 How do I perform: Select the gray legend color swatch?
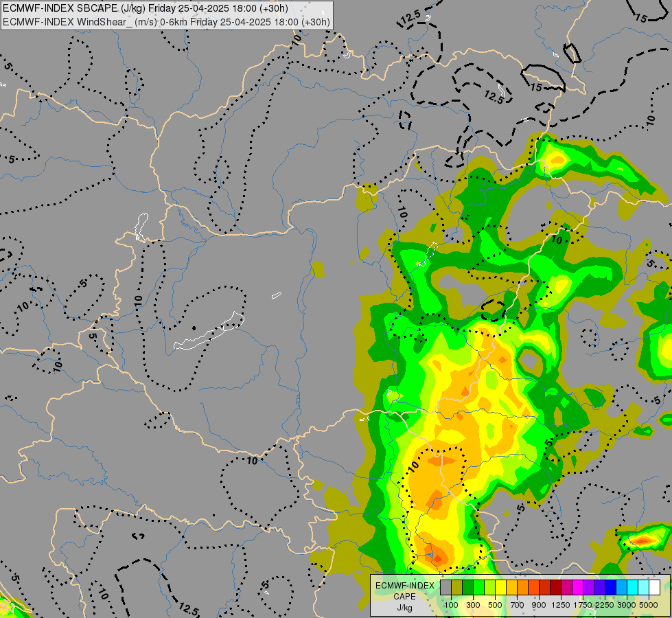tap(445, 588)
